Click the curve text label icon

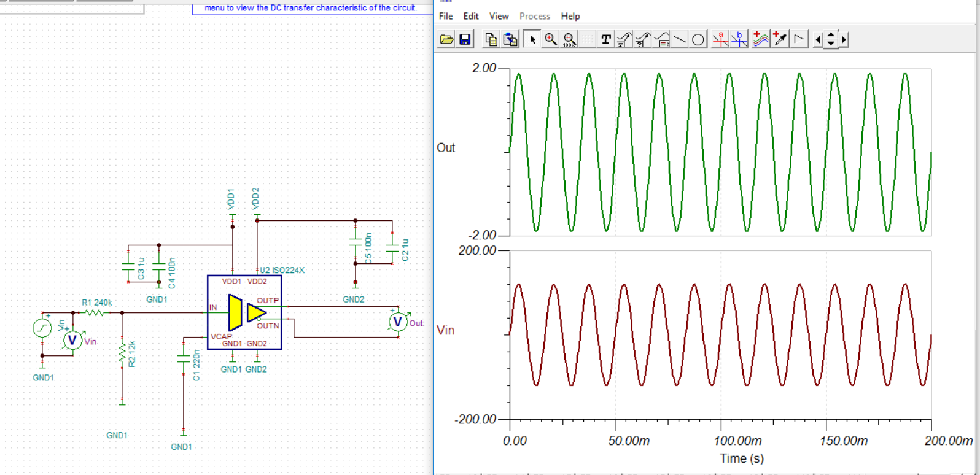pyautogui.click(x=624, y=39)
